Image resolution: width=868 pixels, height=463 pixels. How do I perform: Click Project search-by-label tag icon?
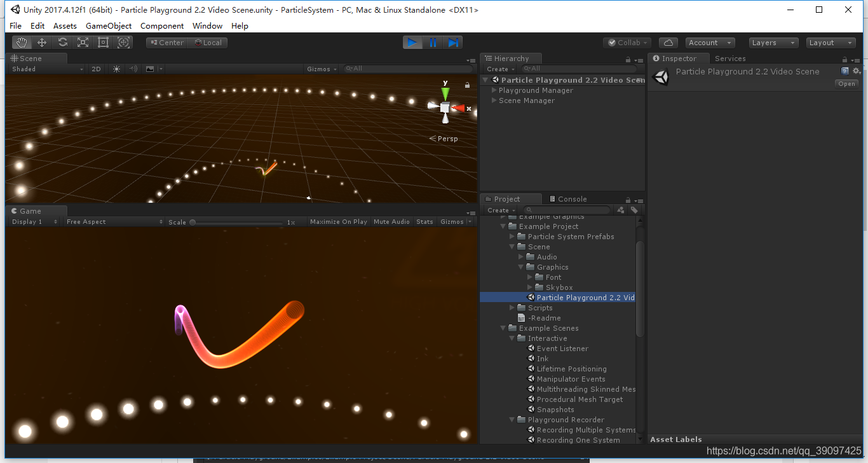pos(634,210)
